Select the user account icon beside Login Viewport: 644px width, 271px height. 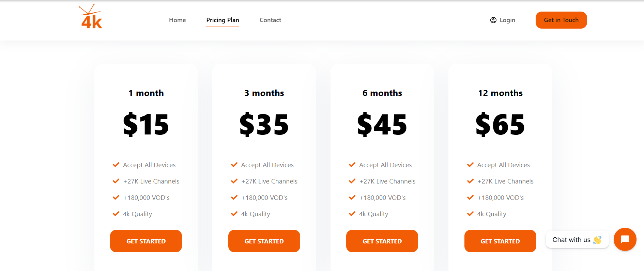[493, 20]
